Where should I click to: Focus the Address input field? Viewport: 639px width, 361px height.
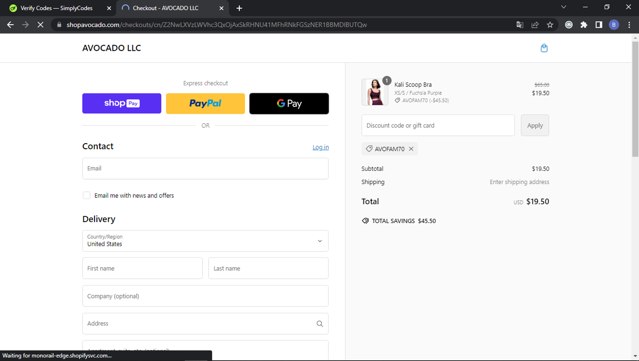click(x=205, y=324)
